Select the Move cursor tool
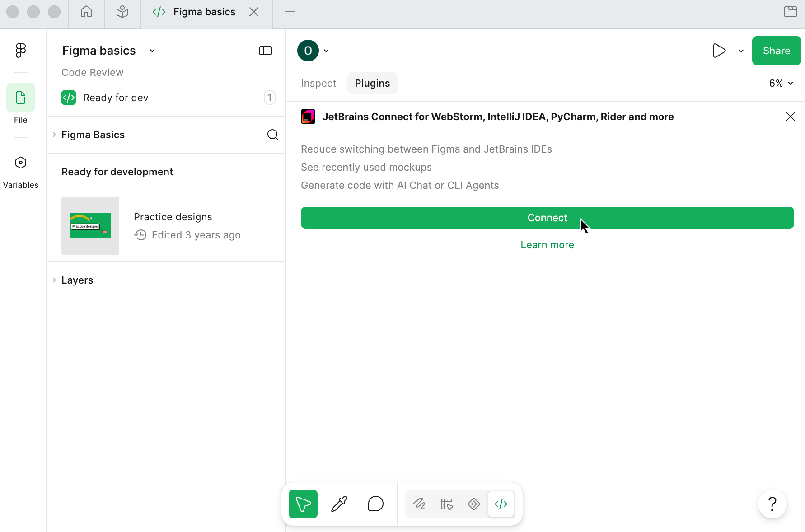This screenshot has width=805, height=532. coord(303,504)
